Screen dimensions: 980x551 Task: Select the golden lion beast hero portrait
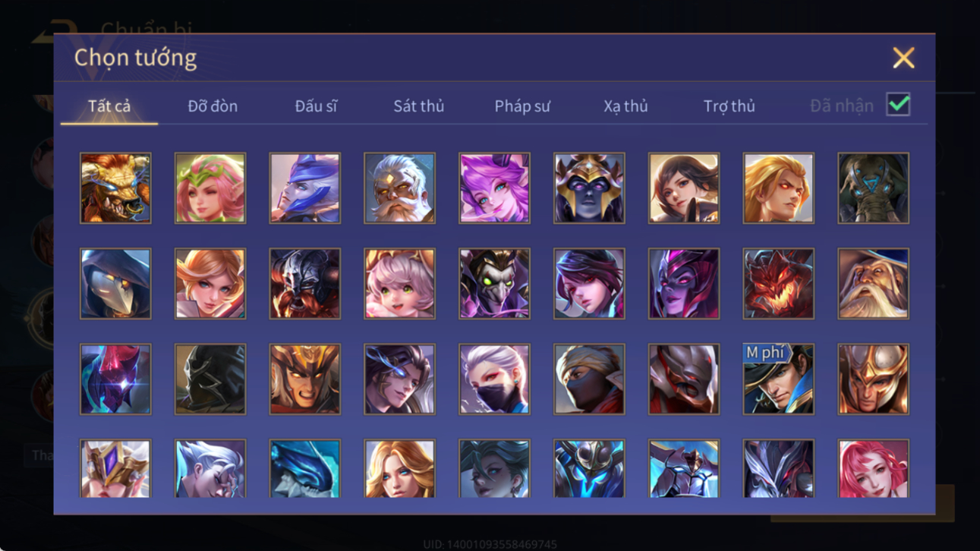[x=115, y=188]
